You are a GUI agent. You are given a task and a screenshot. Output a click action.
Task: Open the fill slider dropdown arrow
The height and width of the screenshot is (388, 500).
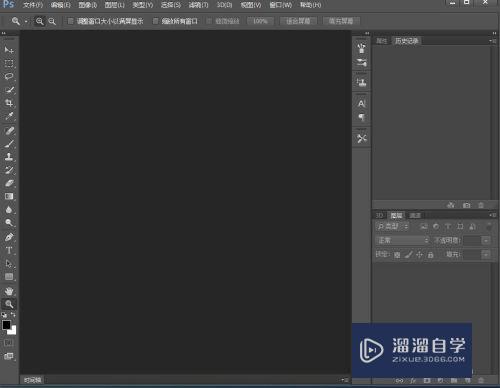486,255
